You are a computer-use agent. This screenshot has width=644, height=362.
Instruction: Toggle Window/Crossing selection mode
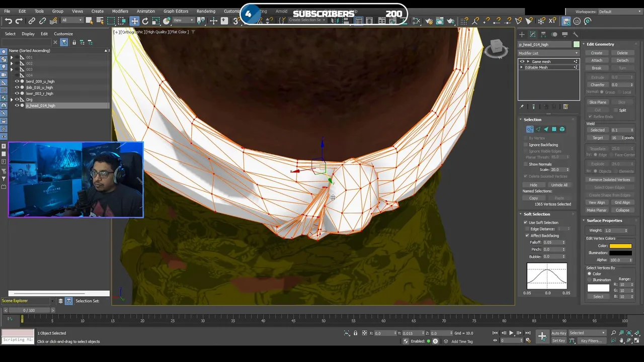coord(122,21)
